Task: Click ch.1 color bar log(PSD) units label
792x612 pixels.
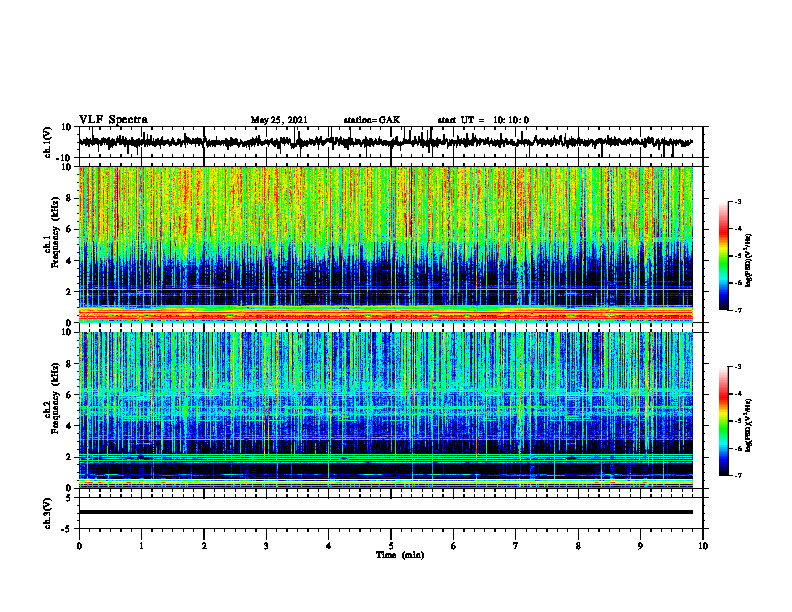Action: point(749,261)
